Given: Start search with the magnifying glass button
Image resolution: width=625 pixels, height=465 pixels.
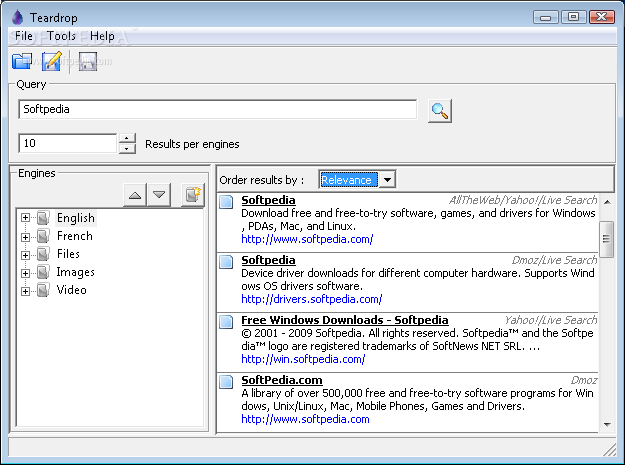Looking at the screenshot, I should pos(440,110).
